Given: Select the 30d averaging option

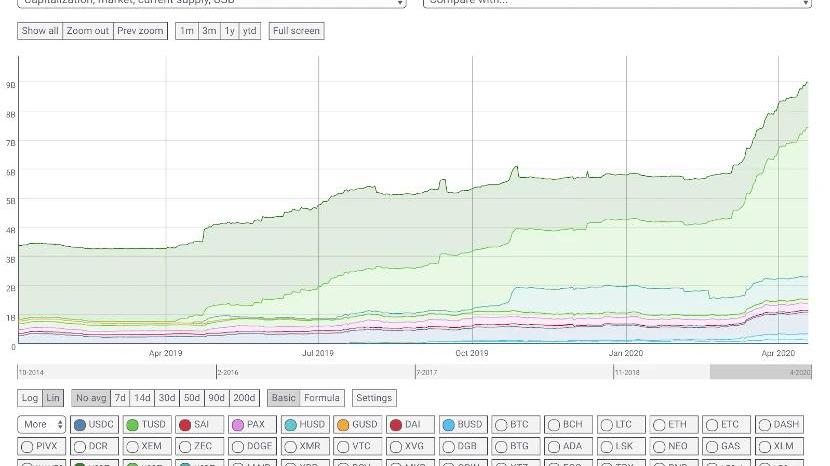Looking at the screenshot, I should tap(166, 398).
